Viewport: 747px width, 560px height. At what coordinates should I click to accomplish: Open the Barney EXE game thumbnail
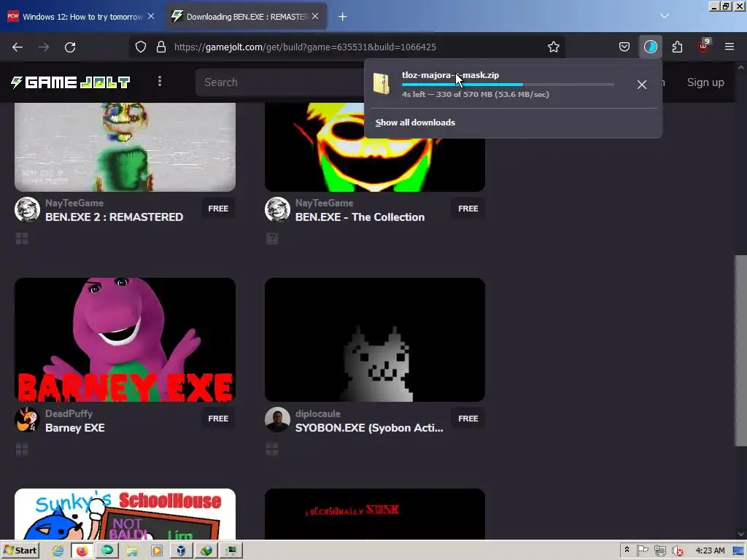point(125,340)
